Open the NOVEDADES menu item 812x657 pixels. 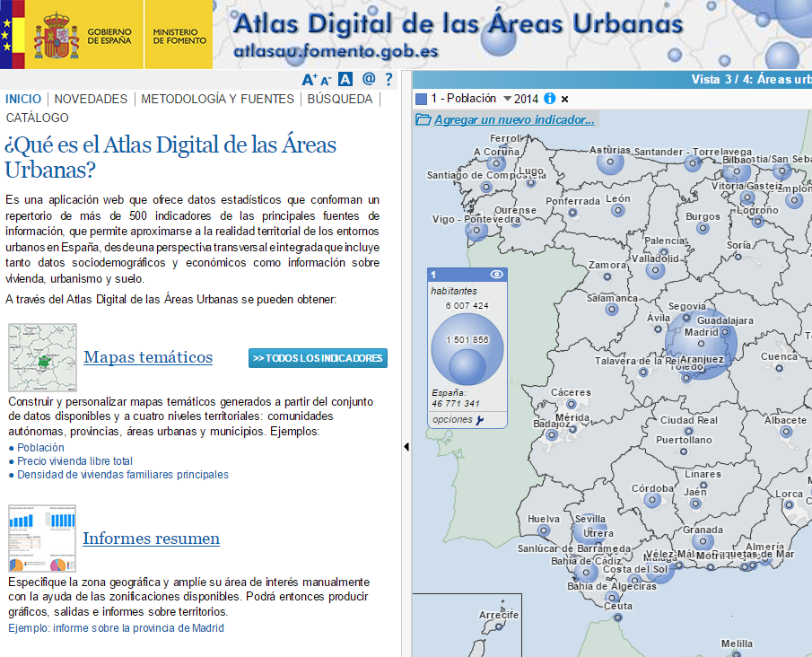click(x=91, y=99)
